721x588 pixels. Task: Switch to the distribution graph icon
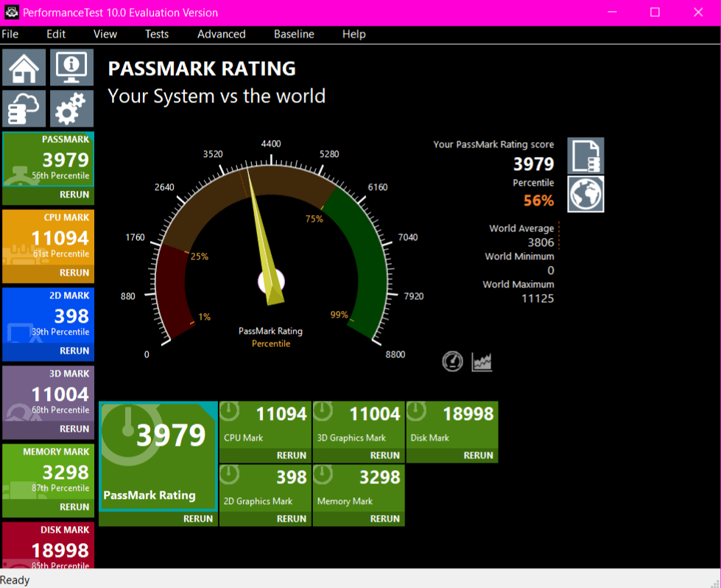(482, 362)
